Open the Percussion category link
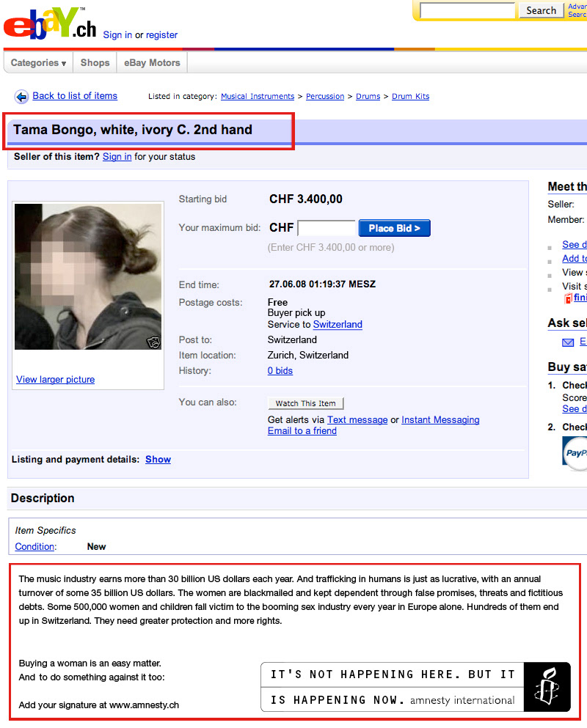 [325, 96]
